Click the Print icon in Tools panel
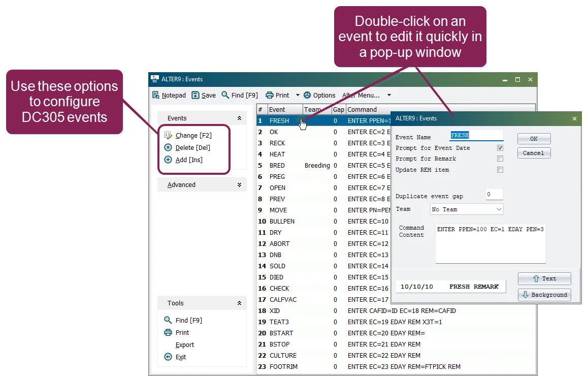Screen dimensions: 588x376 [x=168, y=332]
